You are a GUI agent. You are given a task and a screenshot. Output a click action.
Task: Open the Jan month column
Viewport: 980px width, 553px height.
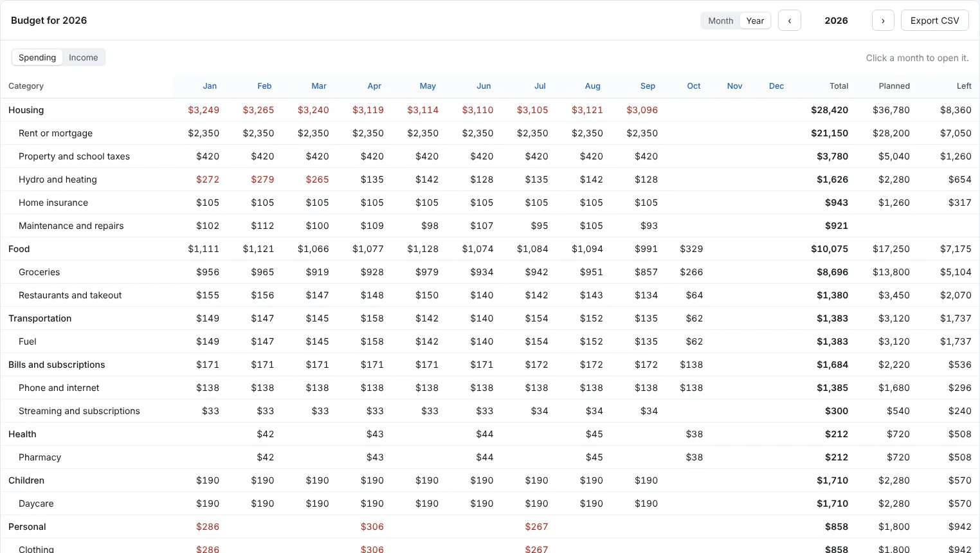[x=210, y=86]
